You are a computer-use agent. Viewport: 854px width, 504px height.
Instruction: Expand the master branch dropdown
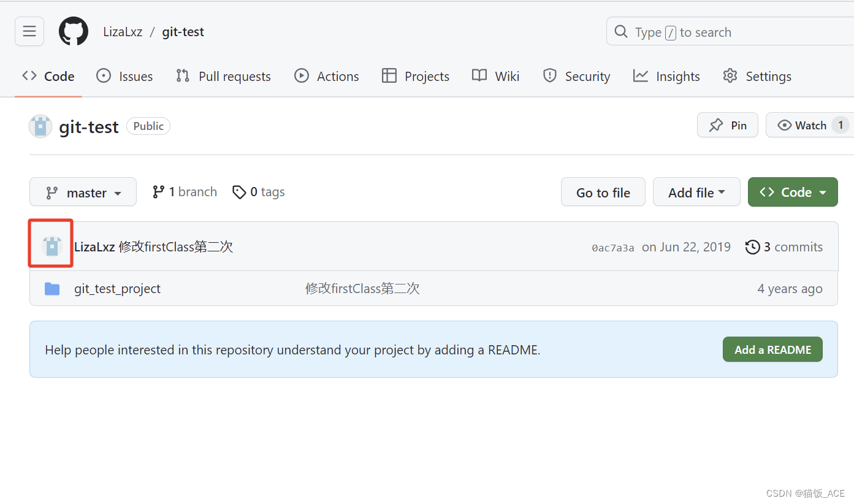83,193
